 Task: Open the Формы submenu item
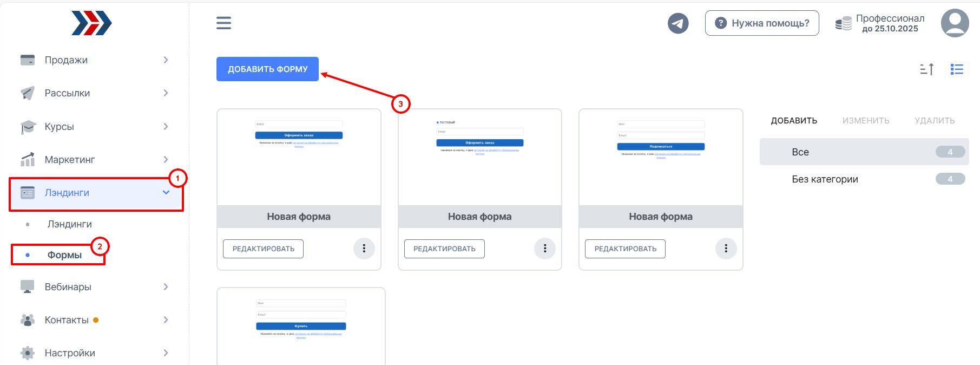[64, 255]
